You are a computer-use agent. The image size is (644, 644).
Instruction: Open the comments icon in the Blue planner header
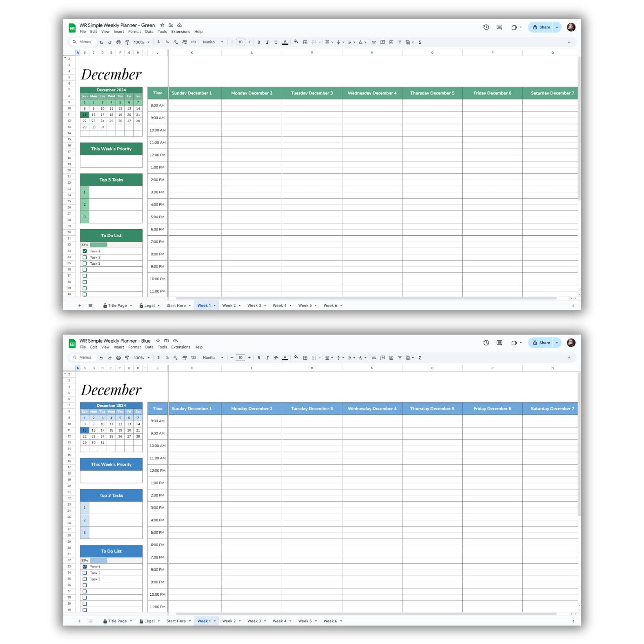(x=499, y=343)
